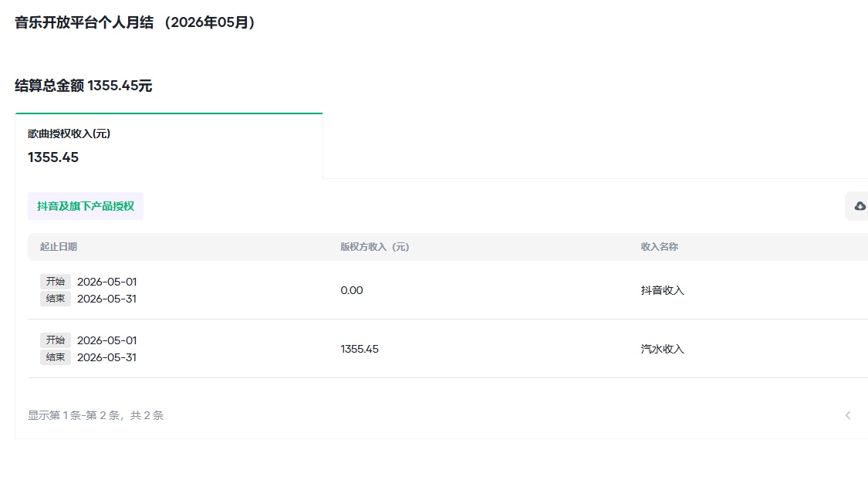
Task: Click start date 2026-05-01 in 汽水收入 row
Action: pyautogui.click(x=106, y=340)
